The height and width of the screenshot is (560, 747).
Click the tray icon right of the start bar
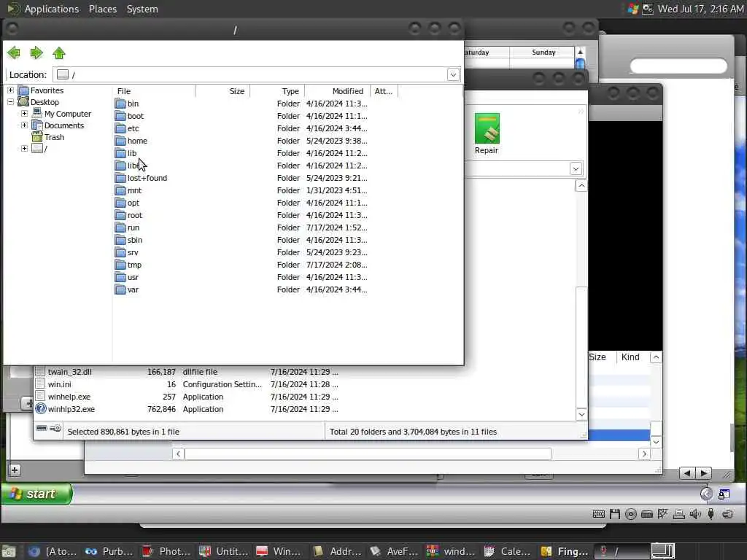coord(724,494)
